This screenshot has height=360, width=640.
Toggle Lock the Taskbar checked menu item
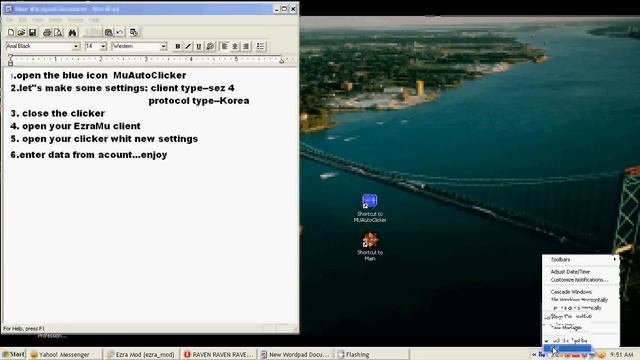pyautogui.click(x=580, y=340)
